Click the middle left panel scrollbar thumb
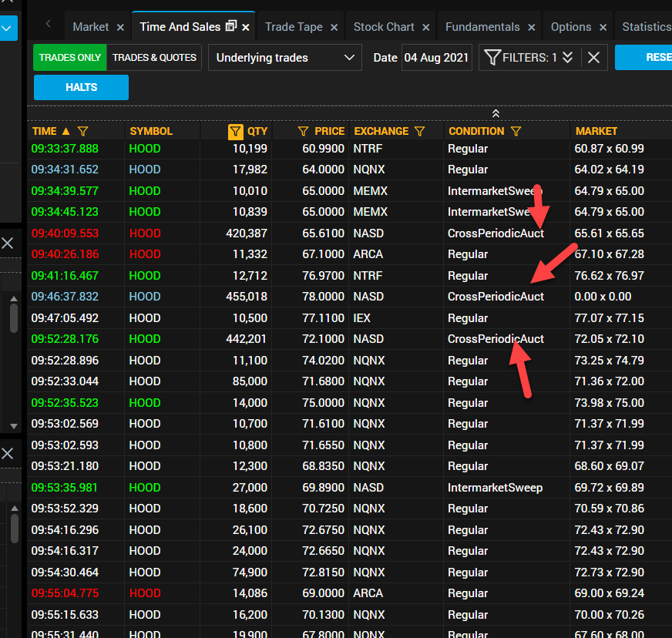The height and width of the screenshot is (638, 672). click(x=14, y=318)
